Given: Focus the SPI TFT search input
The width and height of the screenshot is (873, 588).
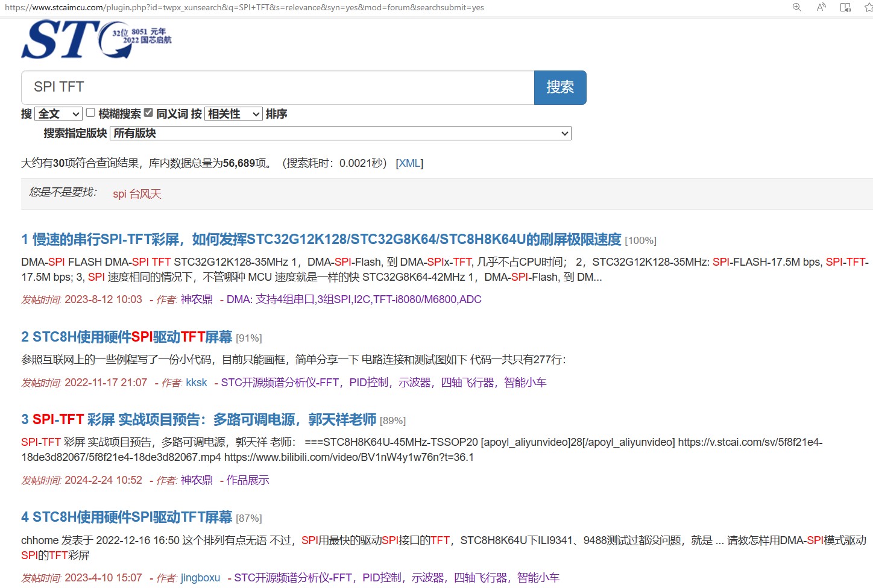Looking at the screenshot, I should pyautogui.click(x=278, y=87).
